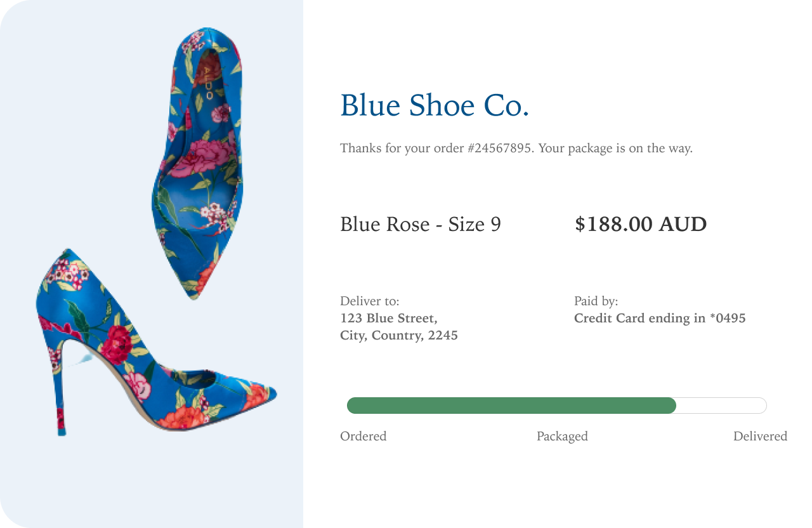Click the 123 Blue Street address line

tap(389, 318)
